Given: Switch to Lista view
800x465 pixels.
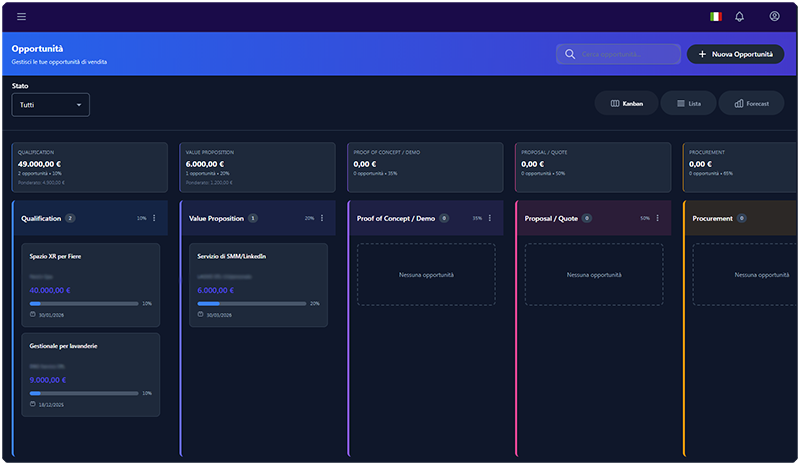Looking at the screenshot, I should point(688,103).
